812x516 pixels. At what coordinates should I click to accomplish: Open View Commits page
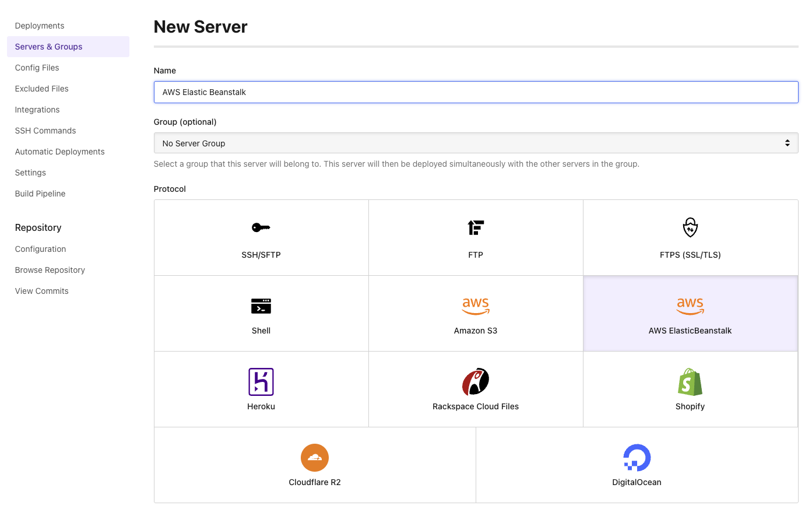(42, 291)
